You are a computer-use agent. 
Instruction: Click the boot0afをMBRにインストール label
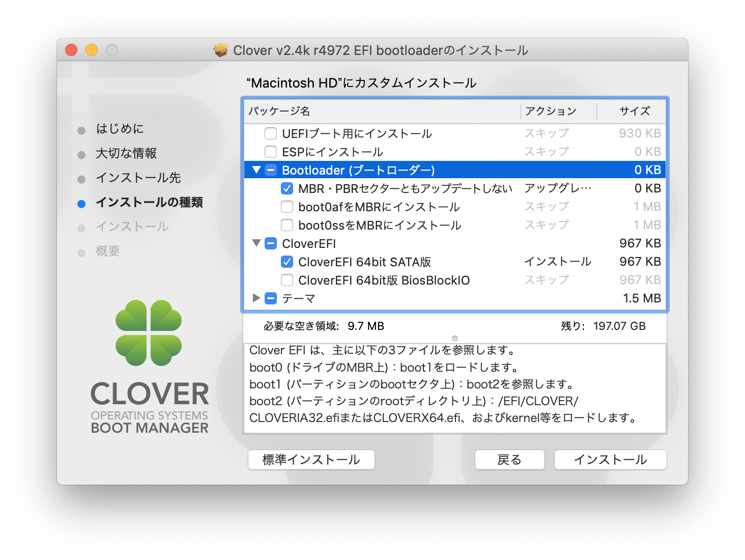click(379, 207)
